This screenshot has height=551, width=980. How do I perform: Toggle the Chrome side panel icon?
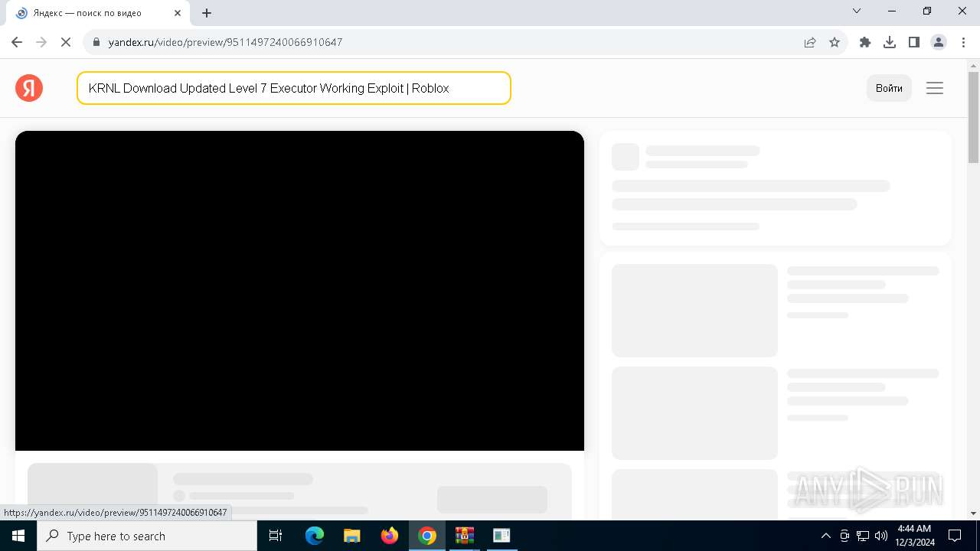click(914, 42)
